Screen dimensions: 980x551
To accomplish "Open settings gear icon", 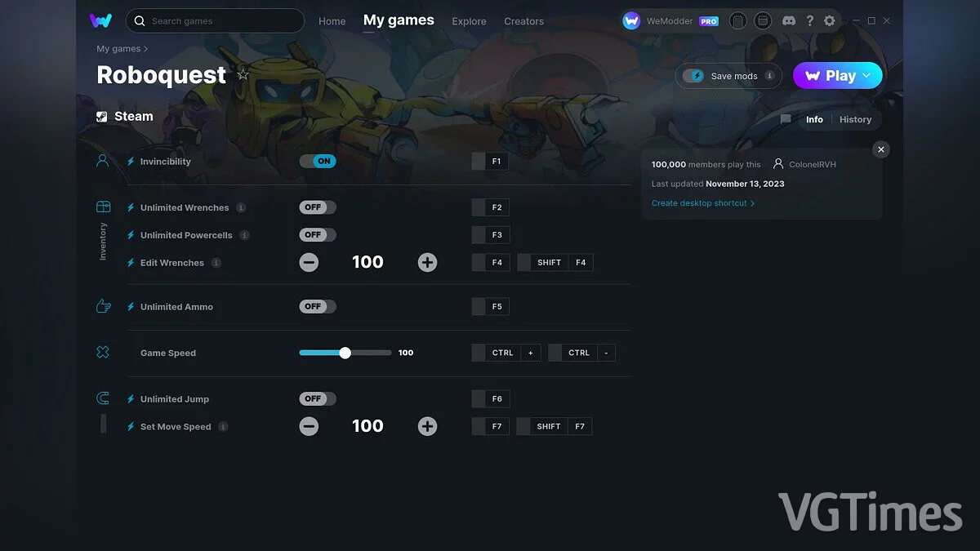I will [x=830, y=21].
